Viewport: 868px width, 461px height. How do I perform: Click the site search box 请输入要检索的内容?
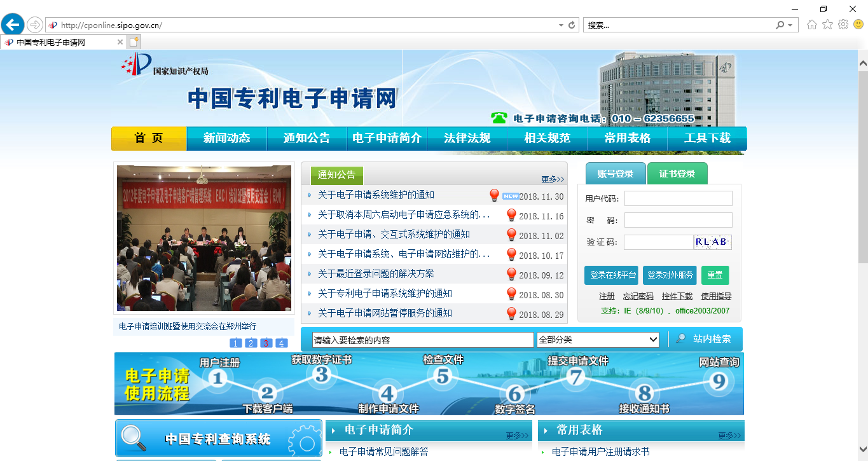point(423,340)
